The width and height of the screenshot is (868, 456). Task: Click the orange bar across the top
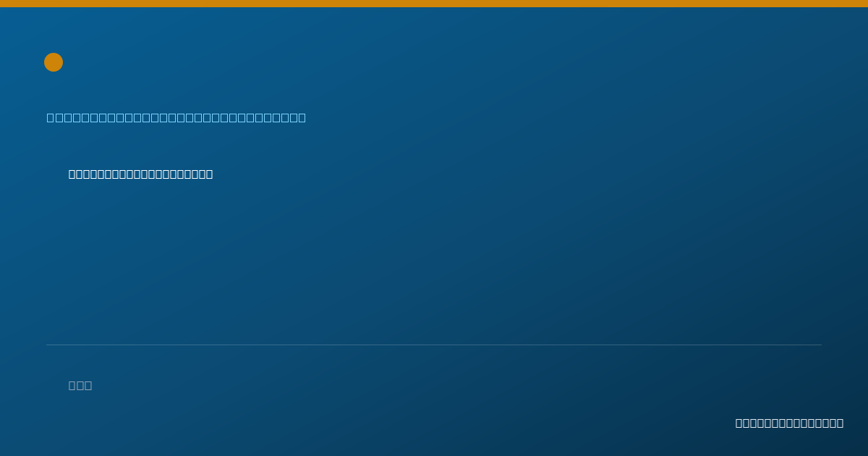(434, 4)
